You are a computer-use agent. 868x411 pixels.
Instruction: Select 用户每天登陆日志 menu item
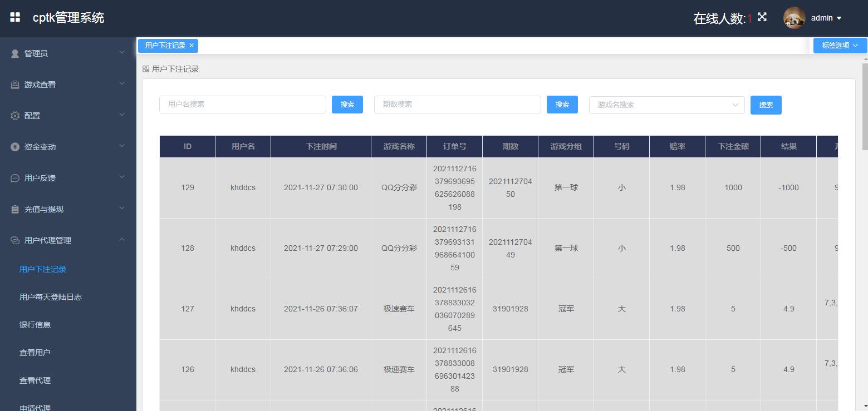(50, 297)
